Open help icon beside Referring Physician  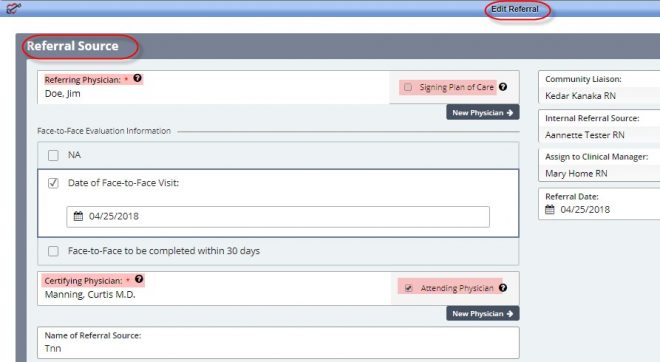137,78
